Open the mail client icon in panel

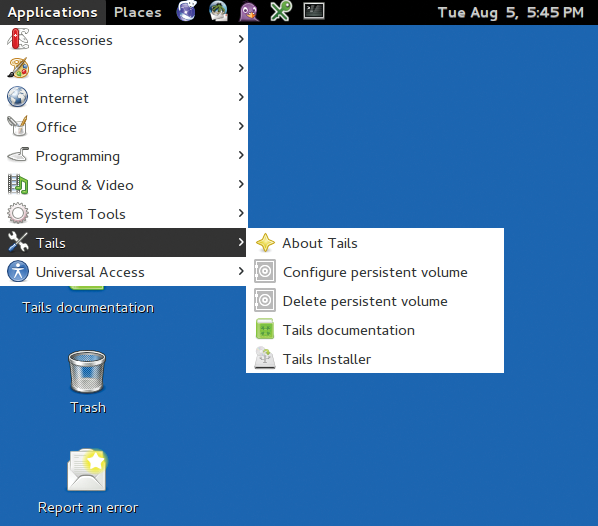(x=219, y=11)
